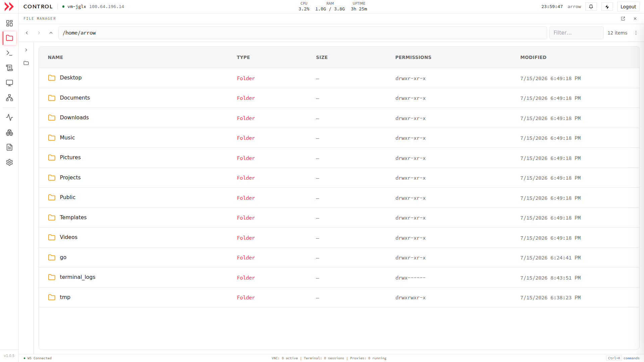
Task: Select the terminal_logs folder name
Action: (x=77, y=277)
